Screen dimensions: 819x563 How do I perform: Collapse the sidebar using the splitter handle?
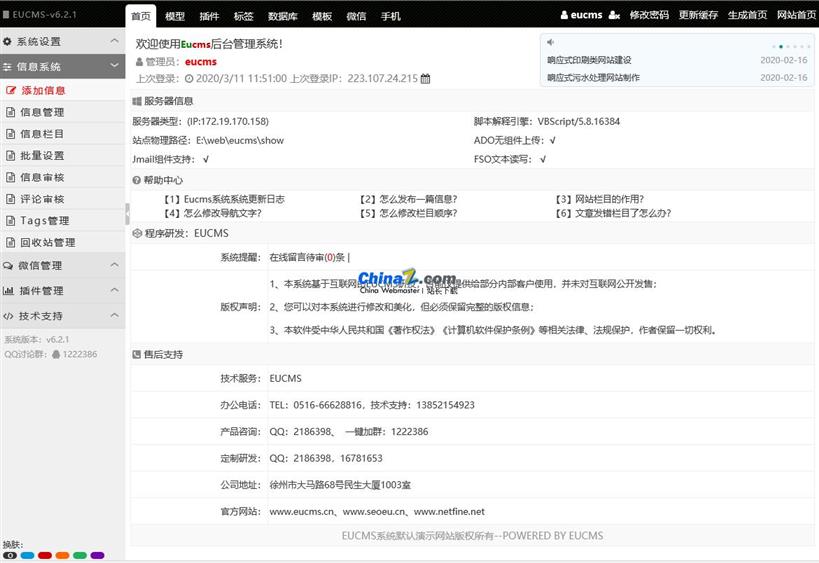click(127, 213)
